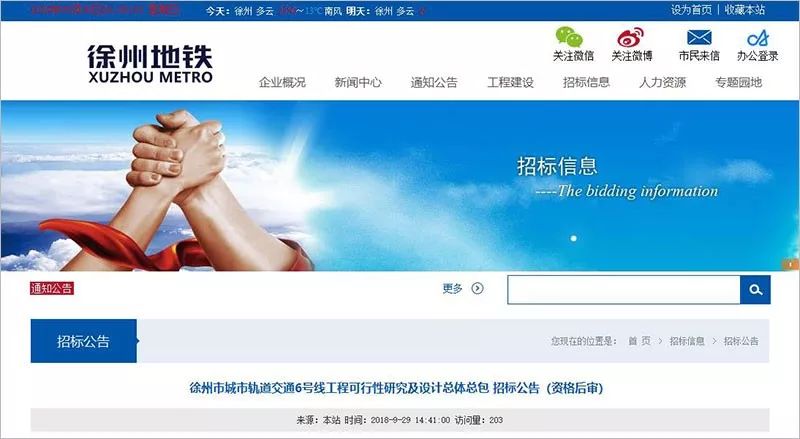Expand the 人力资源 navigation menu
The image size is (800, 439).
[x=662, y=82]
